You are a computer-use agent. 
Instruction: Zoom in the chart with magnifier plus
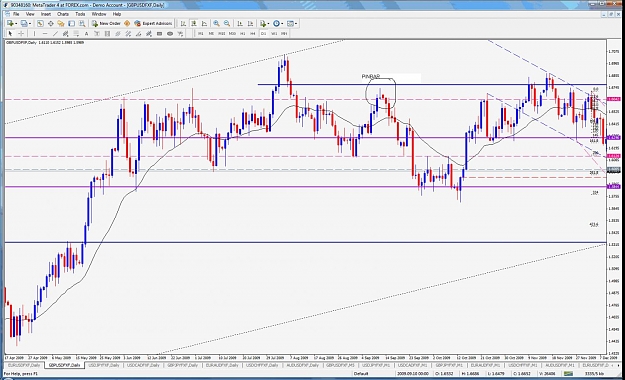(216, 24)
